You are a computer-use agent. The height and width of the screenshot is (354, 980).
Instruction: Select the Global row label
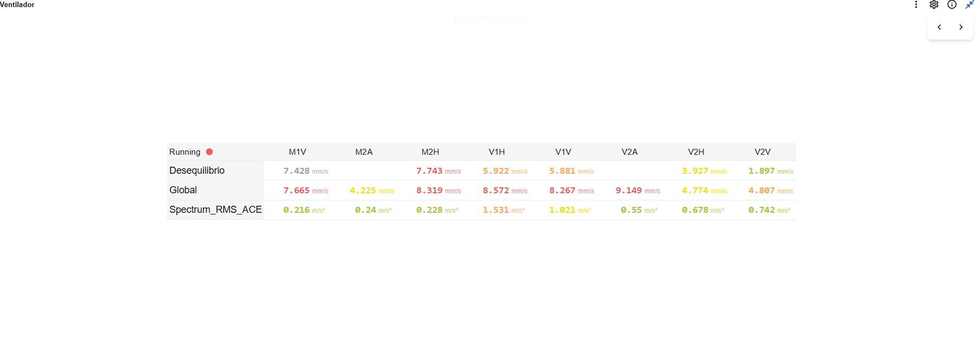(183, 190)
